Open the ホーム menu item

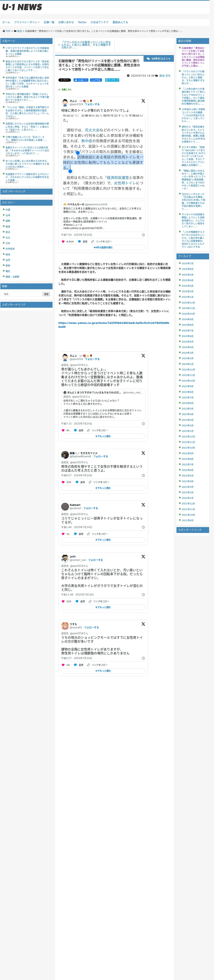coord(6,22)
